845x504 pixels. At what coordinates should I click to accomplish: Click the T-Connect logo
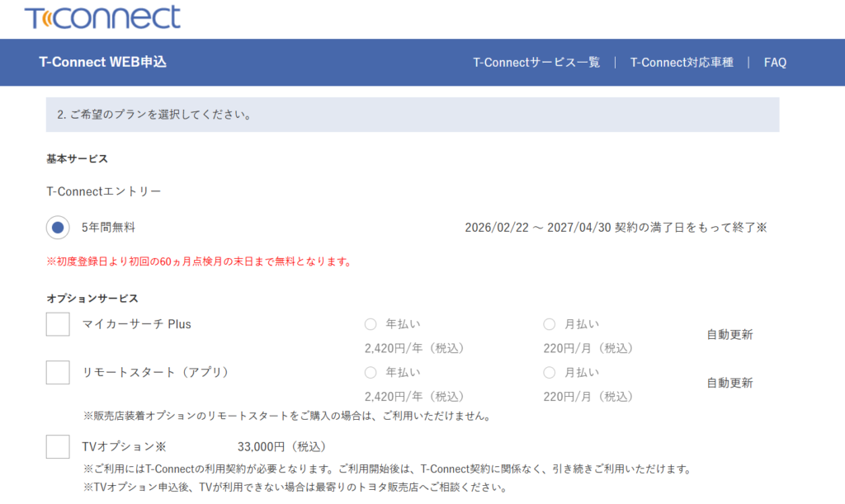(102, 17)
